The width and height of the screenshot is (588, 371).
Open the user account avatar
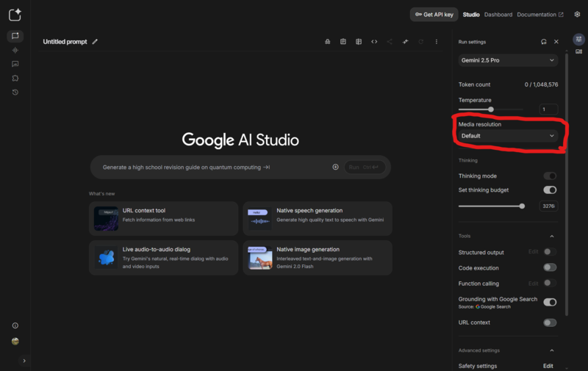coord(15,341)
